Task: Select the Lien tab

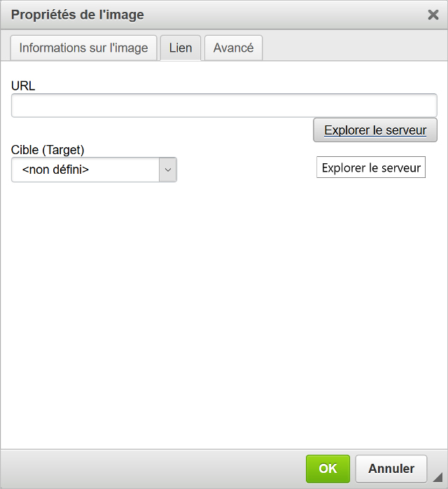Action: [x=181, y=48]
